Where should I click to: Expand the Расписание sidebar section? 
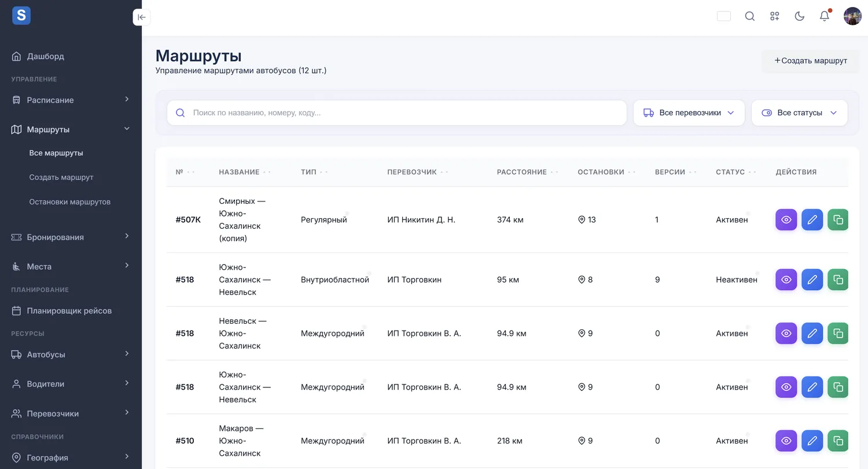[x=71, y=100]
